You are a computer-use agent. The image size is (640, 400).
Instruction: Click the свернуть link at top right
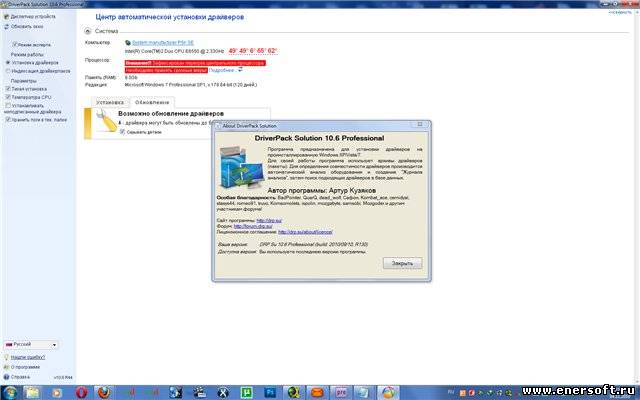[620, 13]
